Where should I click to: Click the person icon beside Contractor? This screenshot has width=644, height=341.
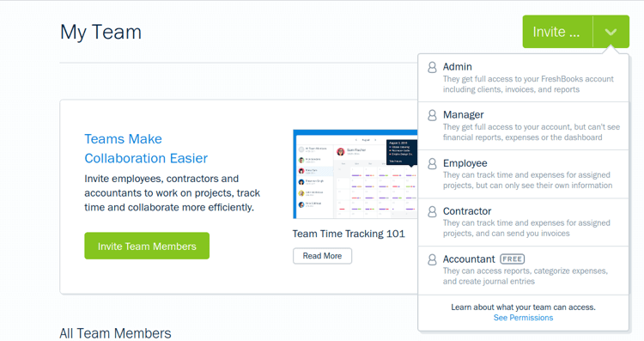click(x=432, y=212)
